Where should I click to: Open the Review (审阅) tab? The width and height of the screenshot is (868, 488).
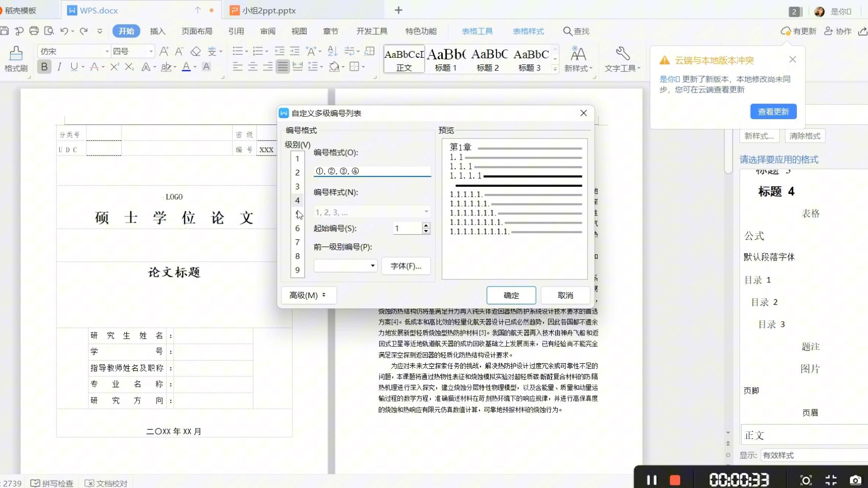point(268,31)
